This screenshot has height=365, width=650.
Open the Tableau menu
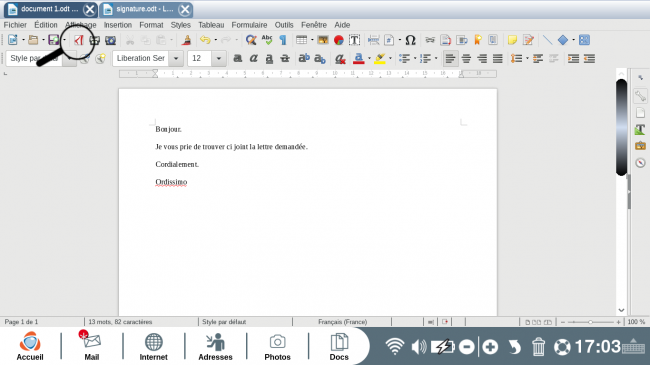(211, 25)
